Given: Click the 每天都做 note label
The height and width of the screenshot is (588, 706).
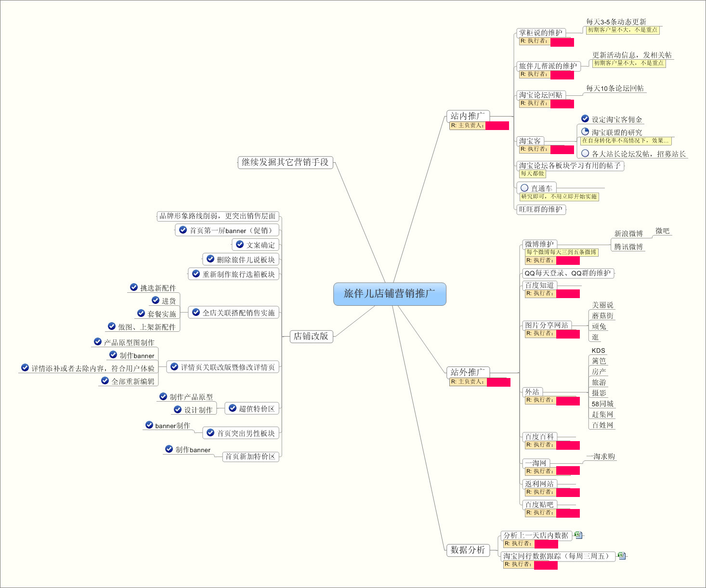Looking at the screenshot, I should tap(532, 173).
